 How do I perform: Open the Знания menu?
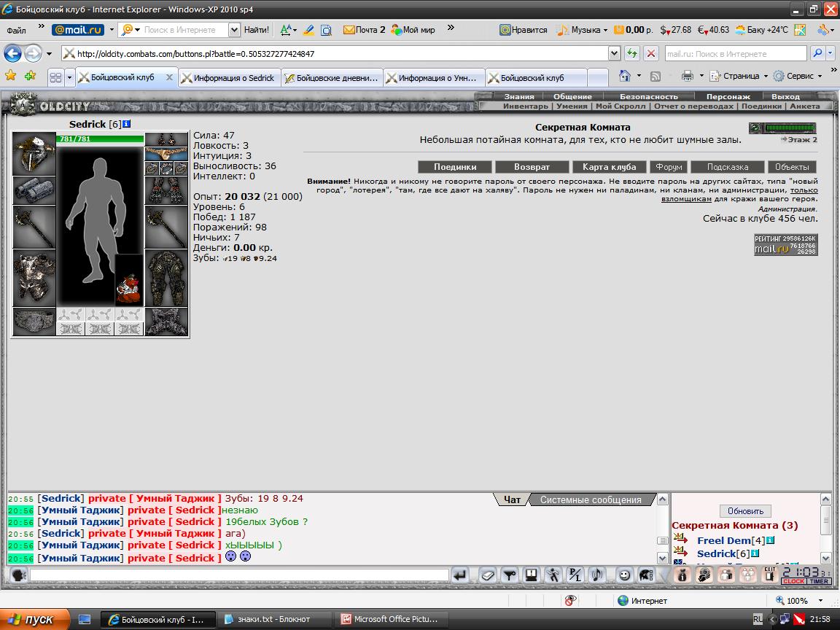click(x=518, y=96)
